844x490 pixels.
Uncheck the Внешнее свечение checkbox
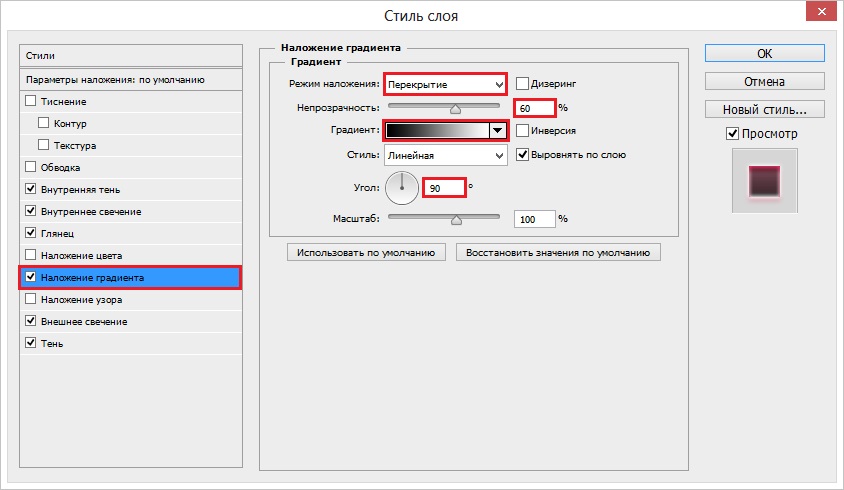click(31, 320)
